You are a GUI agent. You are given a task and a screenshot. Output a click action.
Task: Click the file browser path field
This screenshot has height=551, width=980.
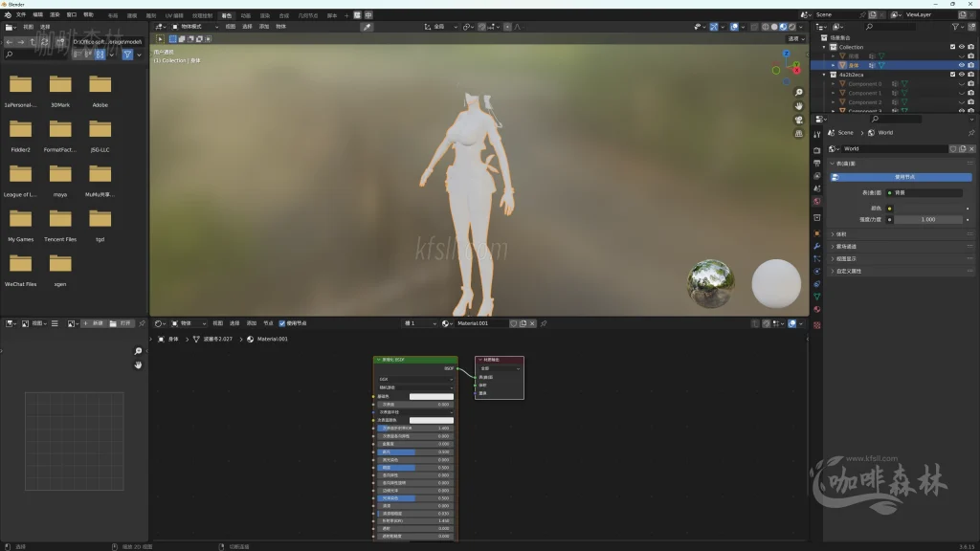107,42
